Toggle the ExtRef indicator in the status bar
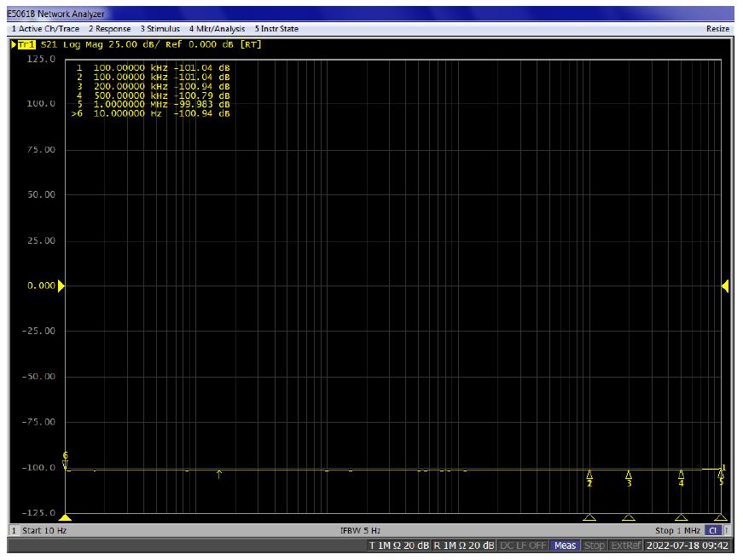The width and height of the screenshot is (743, 560). coord(626,546)
